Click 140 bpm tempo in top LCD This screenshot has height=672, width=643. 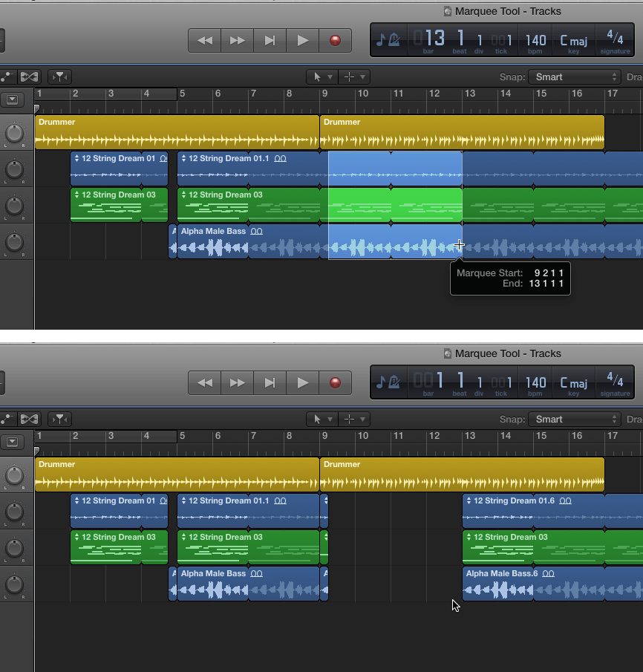[x=535, y=41]
